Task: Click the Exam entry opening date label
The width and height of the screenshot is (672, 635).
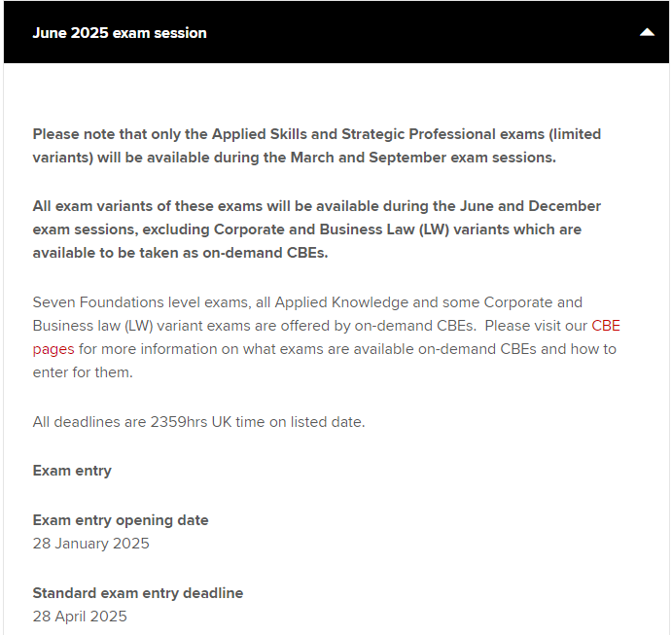Action: coord(121,520)
